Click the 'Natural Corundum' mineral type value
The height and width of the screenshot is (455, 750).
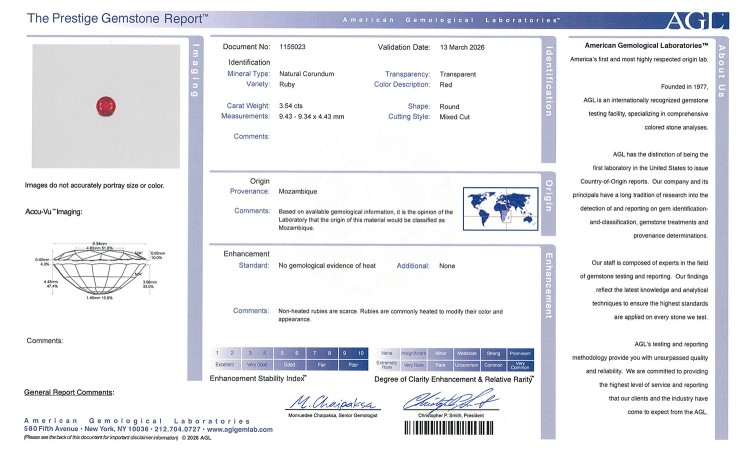pos(307,74)
